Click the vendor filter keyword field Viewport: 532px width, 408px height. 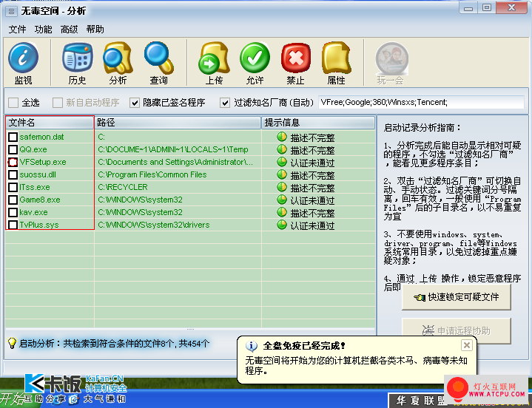pyautogui.click(x=421, y=102)
